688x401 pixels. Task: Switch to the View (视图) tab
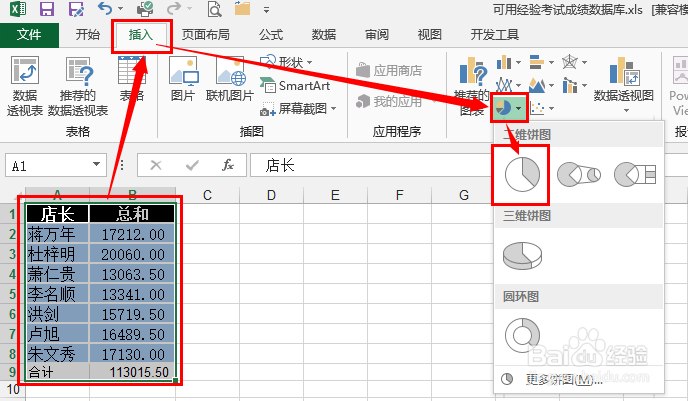point(430,35)
